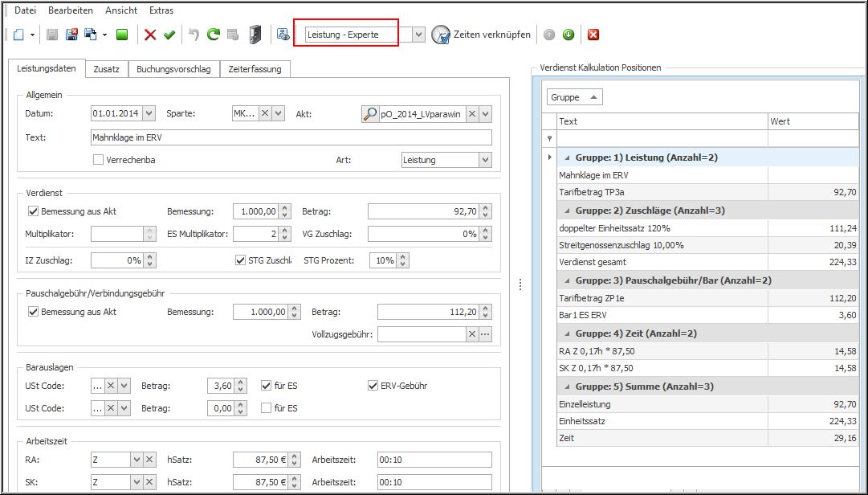Image resolution: width=868 pixels, height=495 pixels.
Task: Click the green square toolbar icon
Action: 122,35
